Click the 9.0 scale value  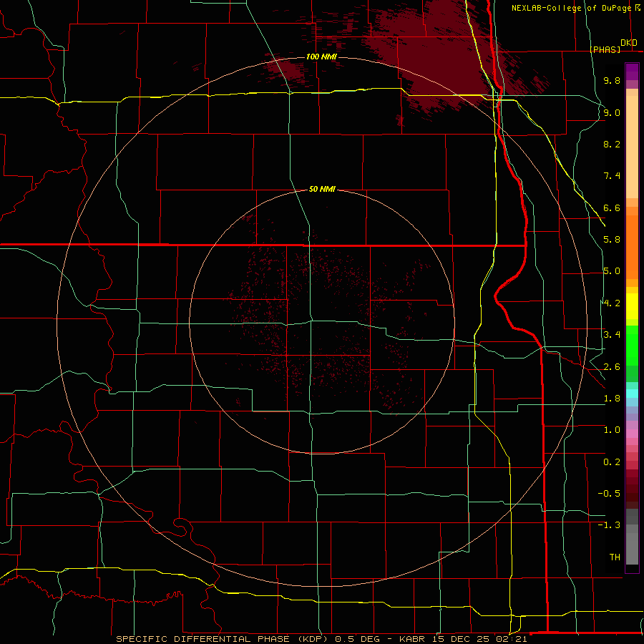[612, 112]
